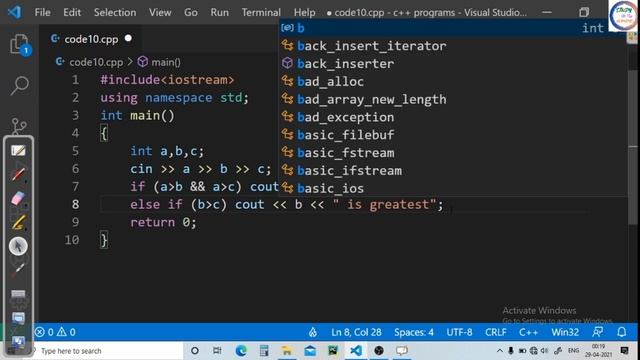Open the Terminal menu
The height and width of the screenshot is (360, 640).
tap(261, 12)
